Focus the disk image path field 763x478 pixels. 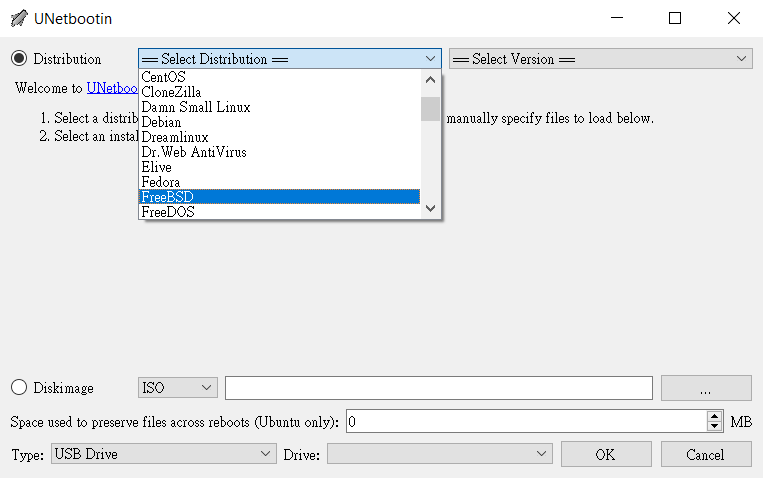click(438, 387)
